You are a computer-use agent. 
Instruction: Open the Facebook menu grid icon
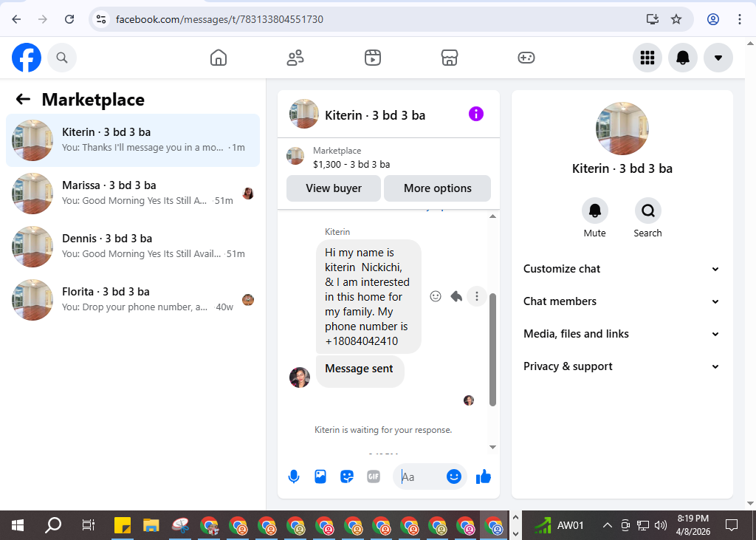click(x=647, y=58)
